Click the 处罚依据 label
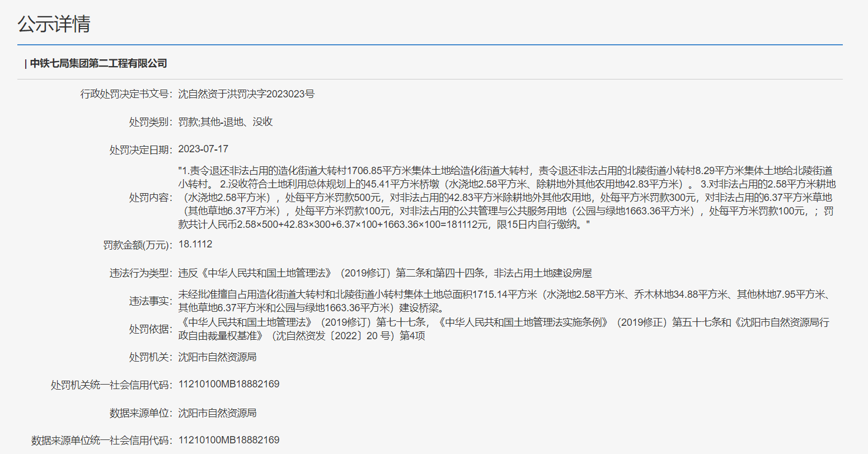The height and width of the screenshot is (454, 868). 151,329
